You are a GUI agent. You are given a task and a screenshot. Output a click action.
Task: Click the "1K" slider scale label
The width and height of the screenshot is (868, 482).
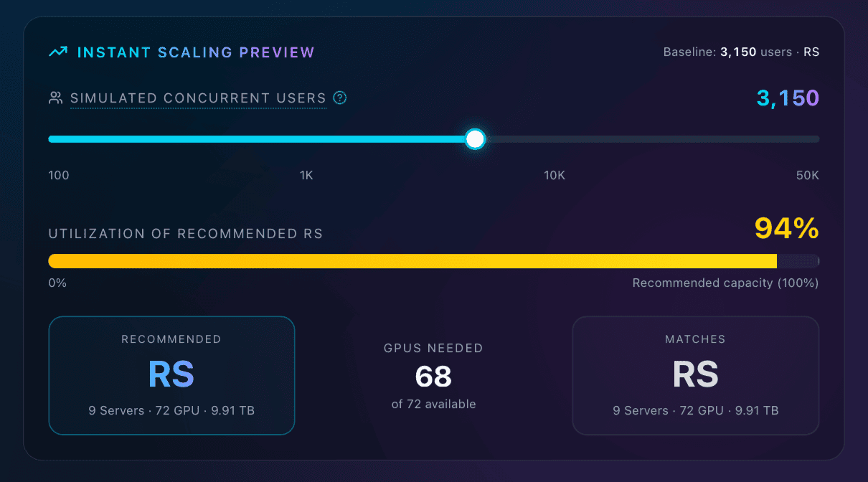(306, 176)
